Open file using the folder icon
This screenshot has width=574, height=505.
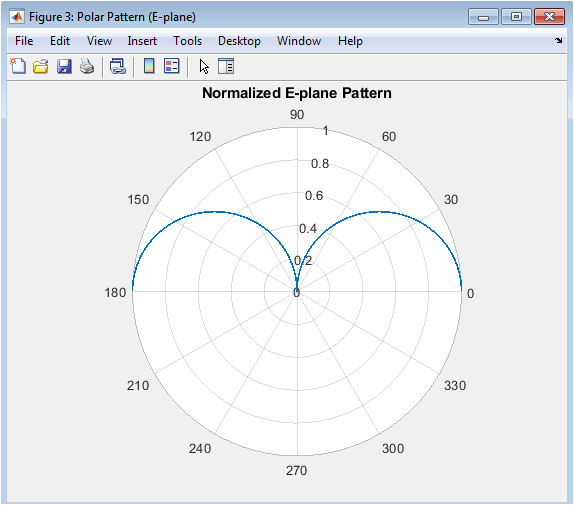(x=41, y=67)
